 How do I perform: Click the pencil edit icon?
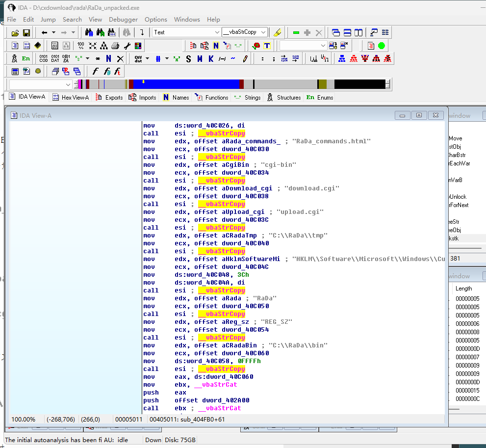coord(245,58)
